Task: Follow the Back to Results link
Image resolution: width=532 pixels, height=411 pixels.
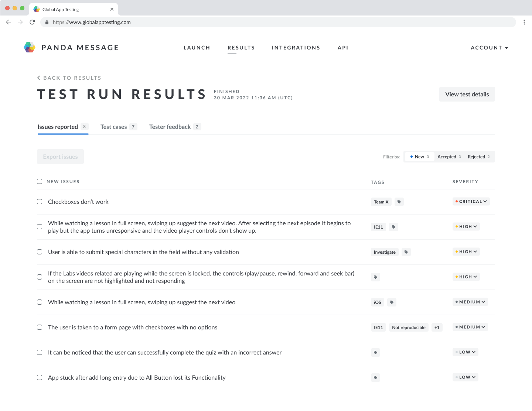Action: tap(69, 78)
